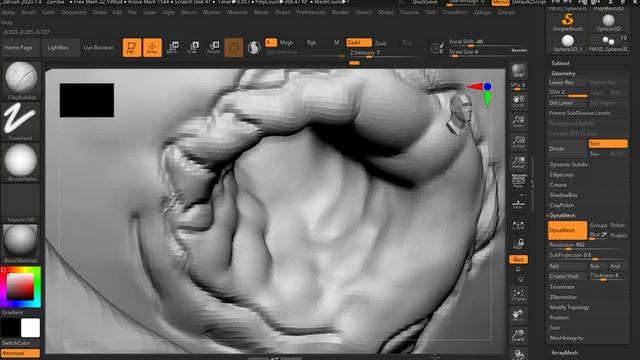Expand the Dynamic Subdiv section

(569, 164)
